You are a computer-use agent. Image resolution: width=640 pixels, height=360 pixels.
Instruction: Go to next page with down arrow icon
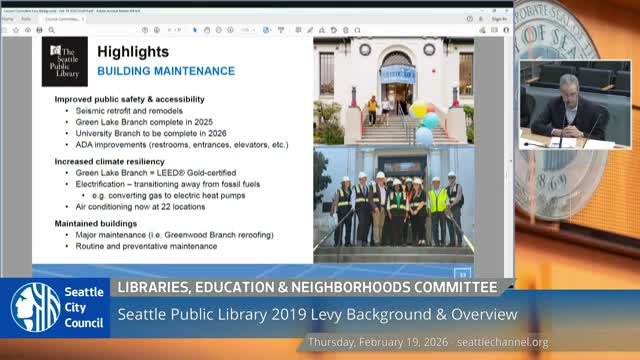click(x=157, y=30)
